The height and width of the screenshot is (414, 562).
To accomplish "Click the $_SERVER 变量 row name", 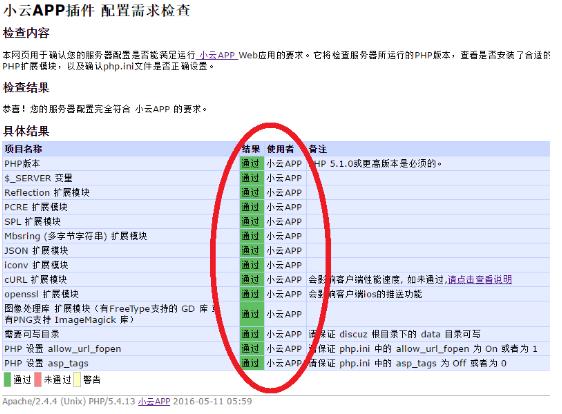I will point(38,178).
